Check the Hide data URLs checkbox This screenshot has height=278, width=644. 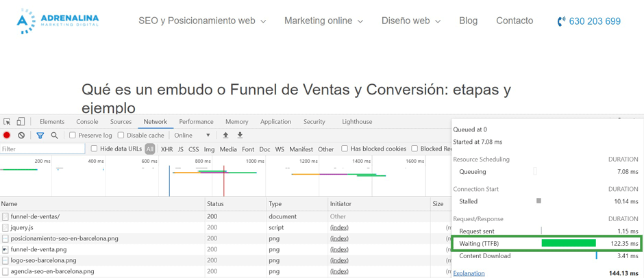click(x=94, y=149)
